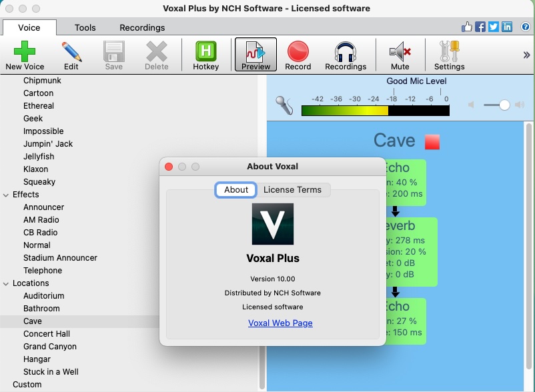Select the Cartoon voice
This screenshot has height=392, width=535.
pos(38,93)
